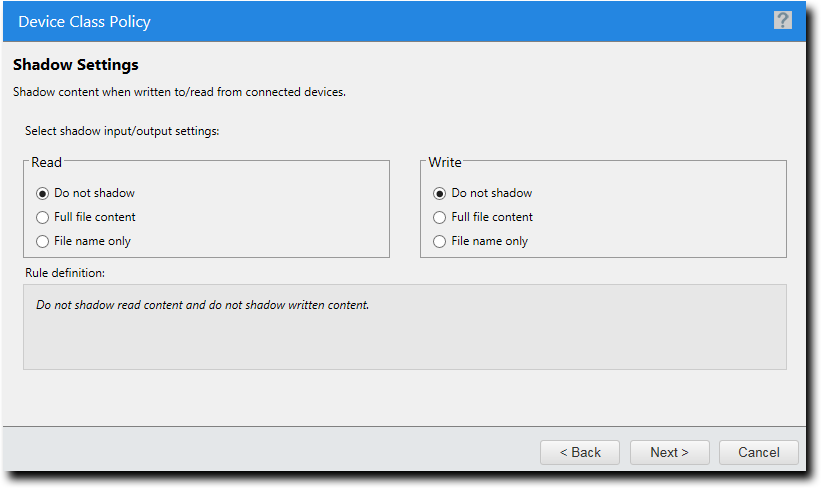The image size is (821, 488).
Task: Click the 'Shadow Settings' heading
Action: [76, 65]
